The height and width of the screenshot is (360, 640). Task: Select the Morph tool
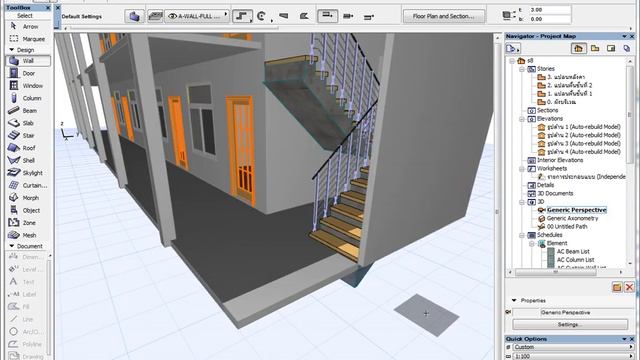pos(28,198)
